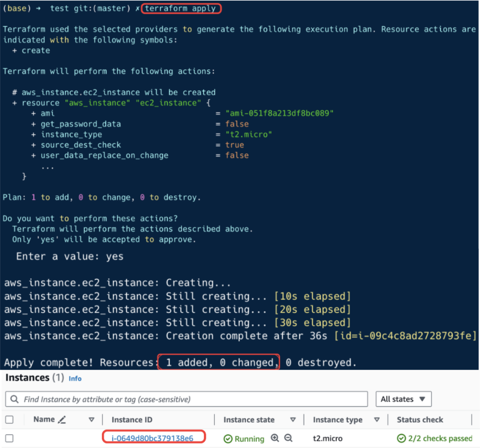
Task: Tick the select-all instances checkbox
Action: pyautogui.click(x=10, y=420)
